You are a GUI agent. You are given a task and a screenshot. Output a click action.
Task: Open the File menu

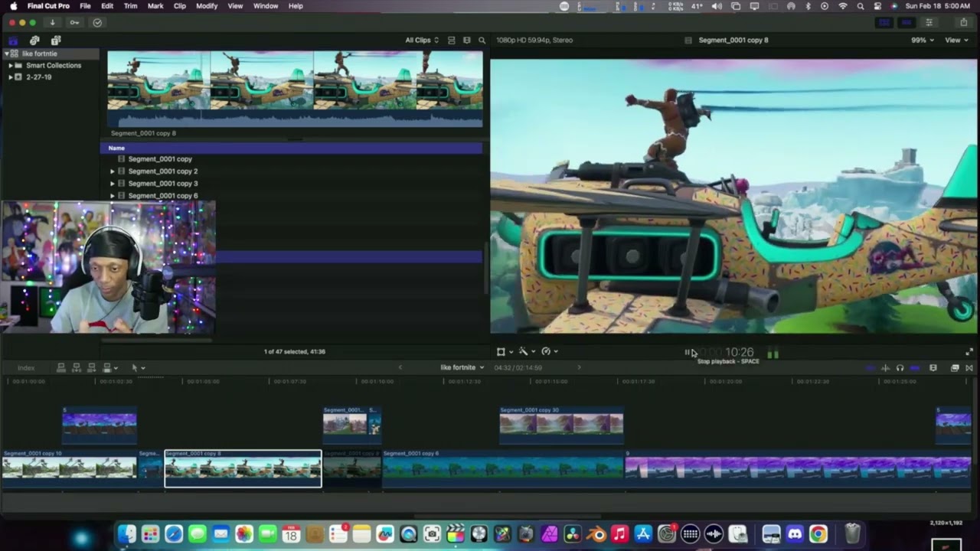pos(85,6)
